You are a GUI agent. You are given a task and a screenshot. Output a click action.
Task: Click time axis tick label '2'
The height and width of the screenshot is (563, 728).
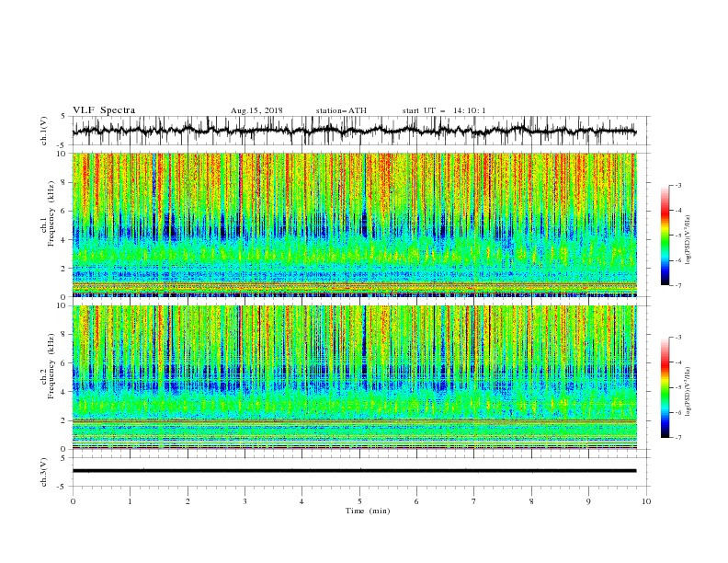point(188,501)
